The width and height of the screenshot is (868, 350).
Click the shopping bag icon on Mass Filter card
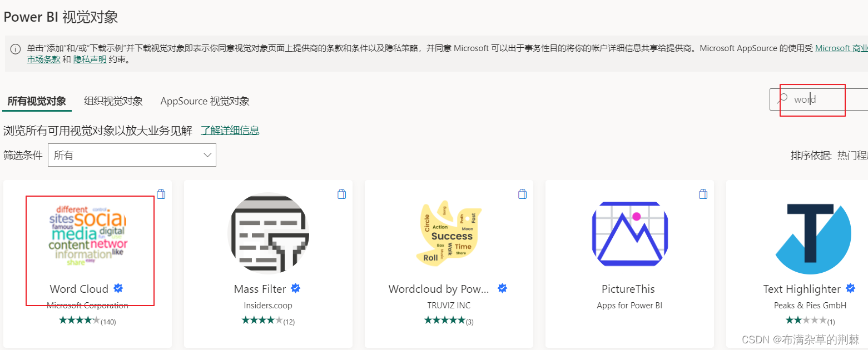[342, 194]
